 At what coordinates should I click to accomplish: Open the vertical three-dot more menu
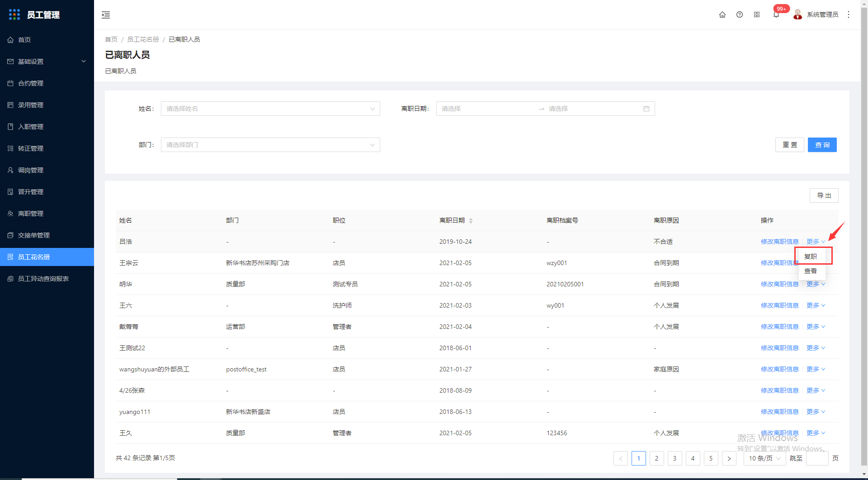849,14
